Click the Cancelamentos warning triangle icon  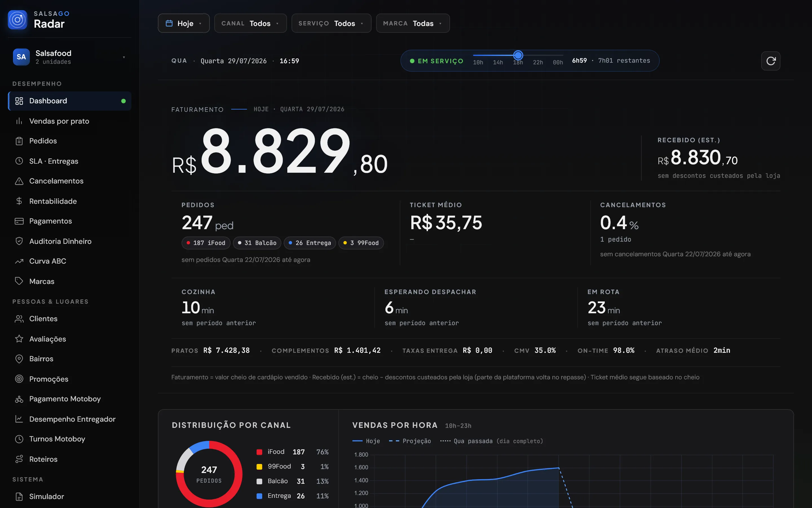click(x=19, y=181)
